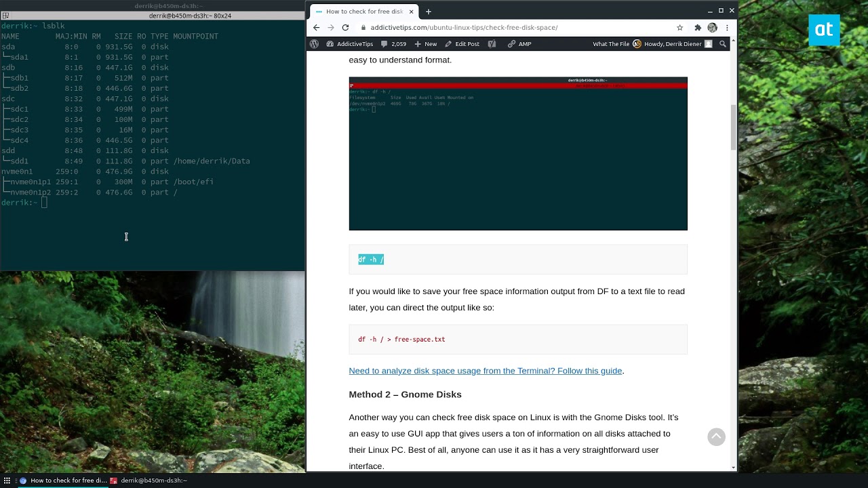Click the highlighted 'df -h /' code
This screenshot has width=868, height=488.
[x=371, y=260]
